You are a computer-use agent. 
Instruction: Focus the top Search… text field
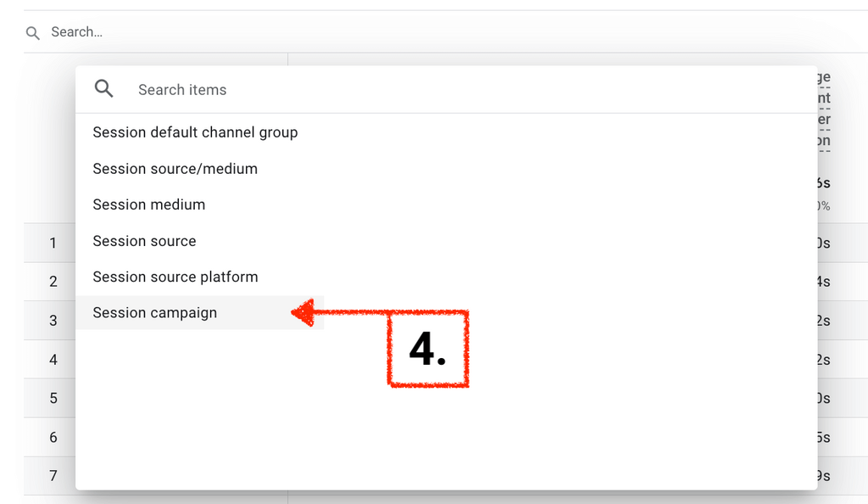pos(254,32)
